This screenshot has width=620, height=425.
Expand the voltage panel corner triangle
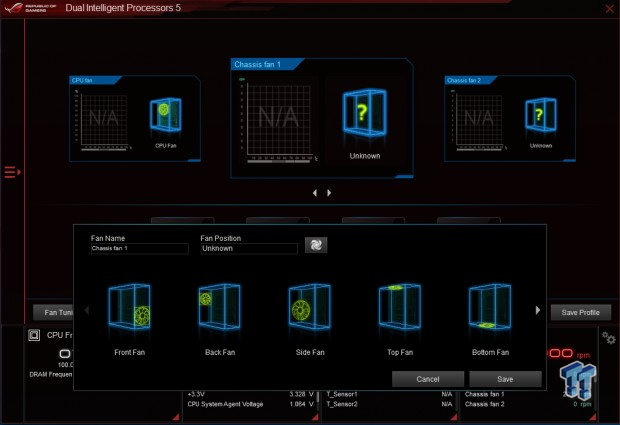tap(315, 417)
